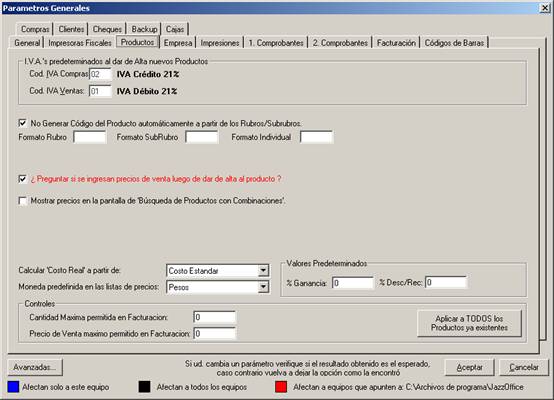
Task: Switch to the Facturación tab
Action: (396, 43)
